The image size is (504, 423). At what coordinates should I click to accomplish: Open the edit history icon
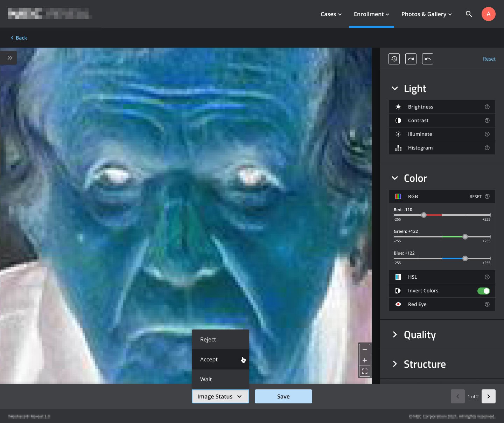(394, 59)
